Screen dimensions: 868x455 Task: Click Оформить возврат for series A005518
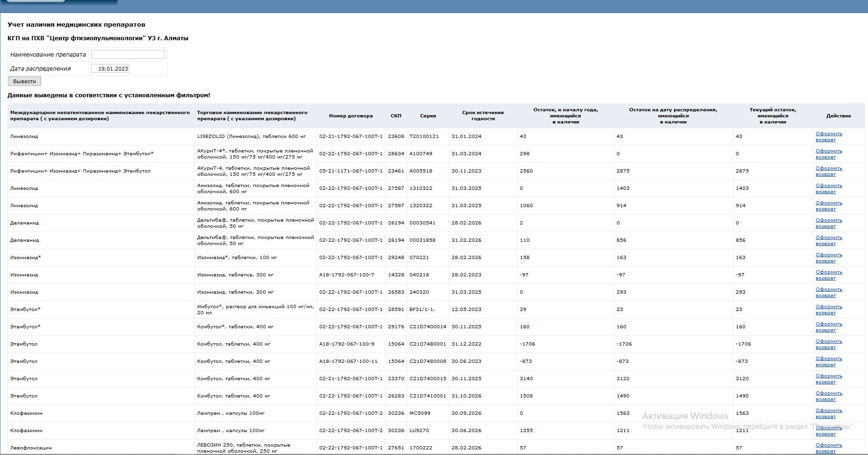[x=829, y=171]
